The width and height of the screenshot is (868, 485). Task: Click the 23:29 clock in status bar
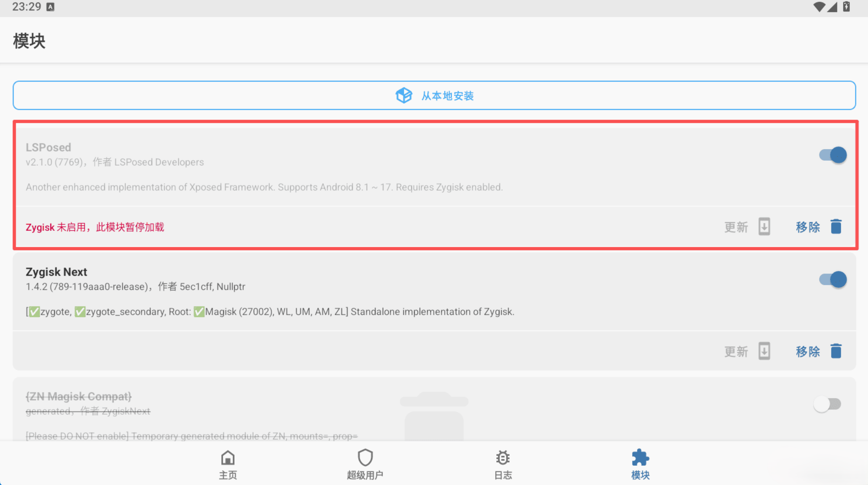point(26,7)
